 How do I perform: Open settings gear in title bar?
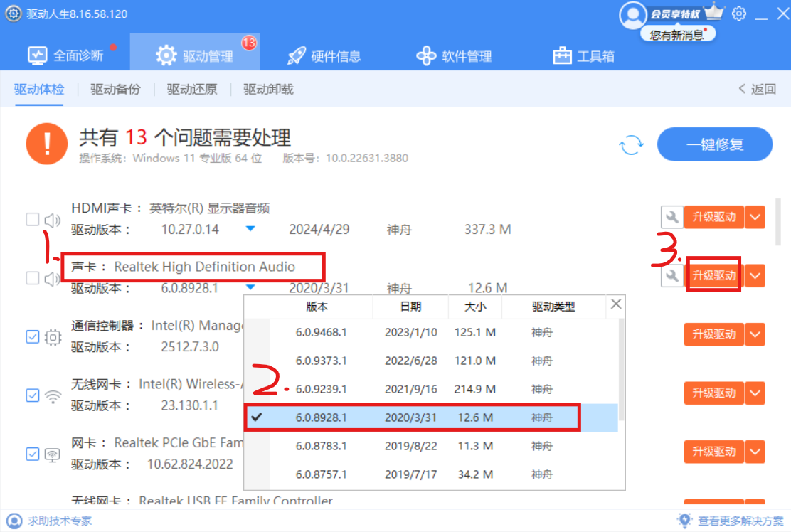pos(738,14)
